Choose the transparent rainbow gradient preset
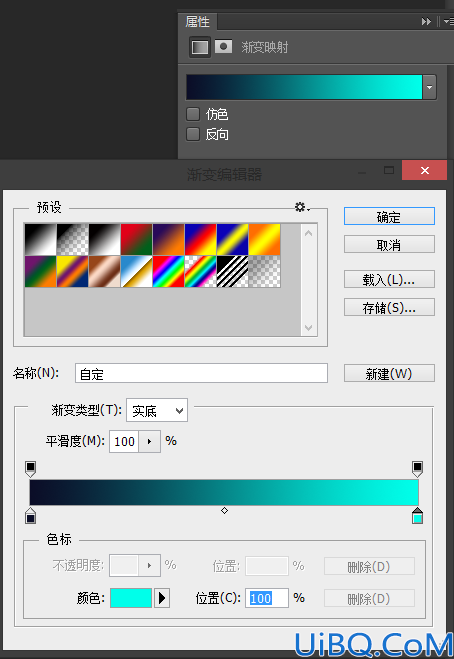This screenshot has width=454, height=659. pos(200,272)
